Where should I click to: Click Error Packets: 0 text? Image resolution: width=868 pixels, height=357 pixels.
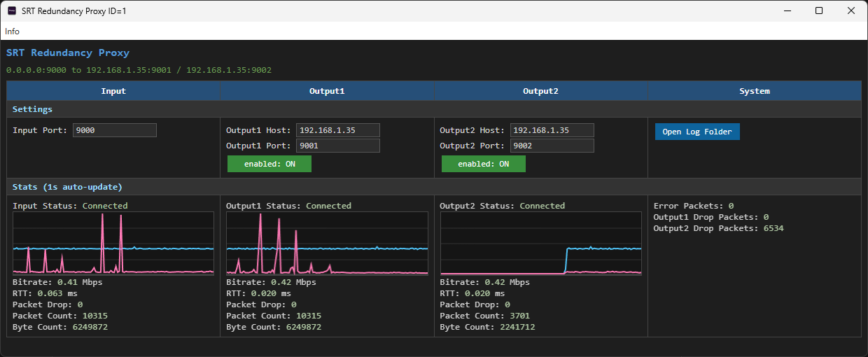pos(694,206)
